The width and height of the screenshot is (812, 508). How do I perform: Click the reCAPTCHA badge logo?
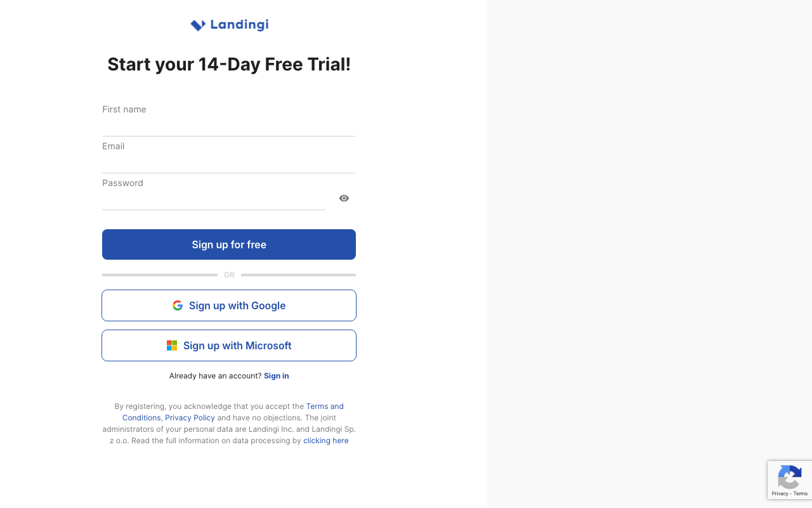(789, 478)
